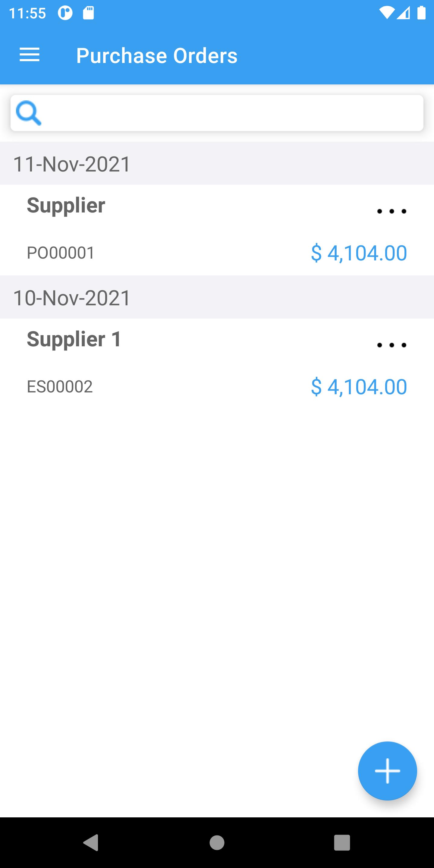
Task: Tap the 11-Nov-2021 date header
Action: pyautogui.click(x=71, y=164)
